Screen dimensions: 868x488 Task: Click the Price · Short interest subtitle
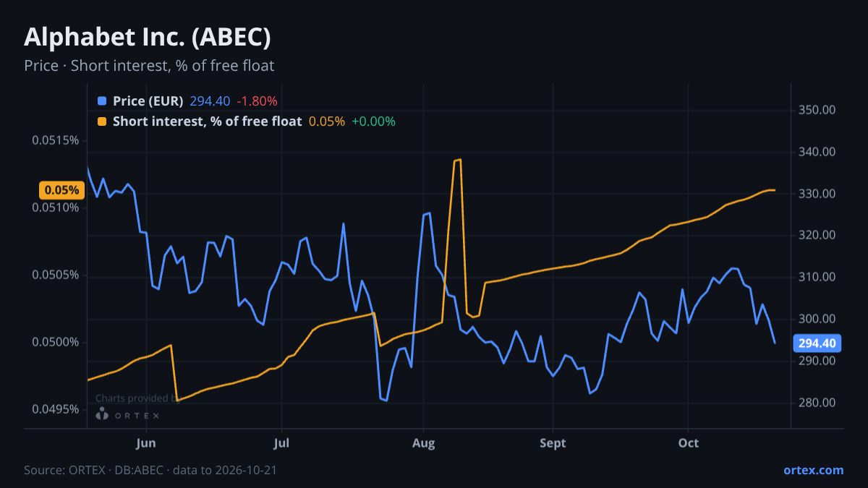coord(149,66)
